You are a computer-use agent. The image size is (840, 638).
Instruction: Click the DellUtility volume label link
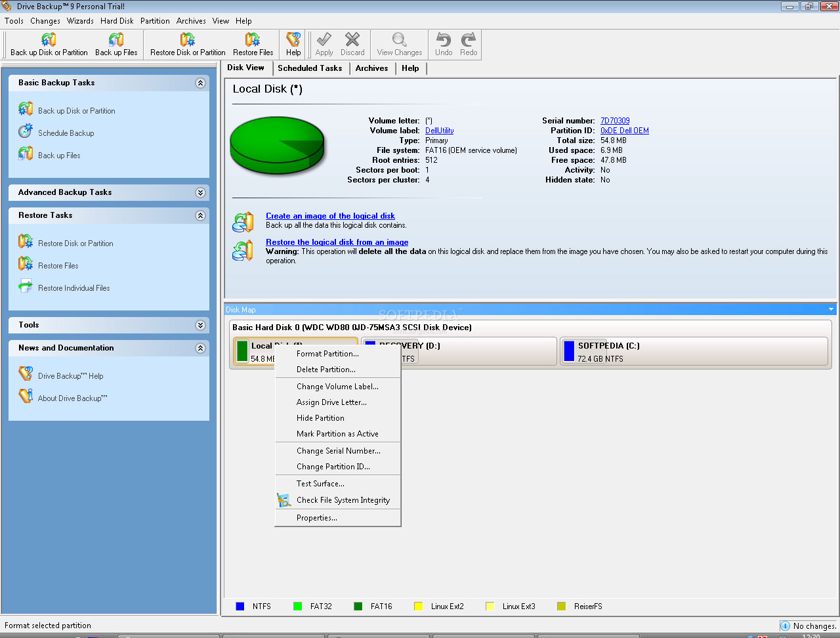point(439,131)
